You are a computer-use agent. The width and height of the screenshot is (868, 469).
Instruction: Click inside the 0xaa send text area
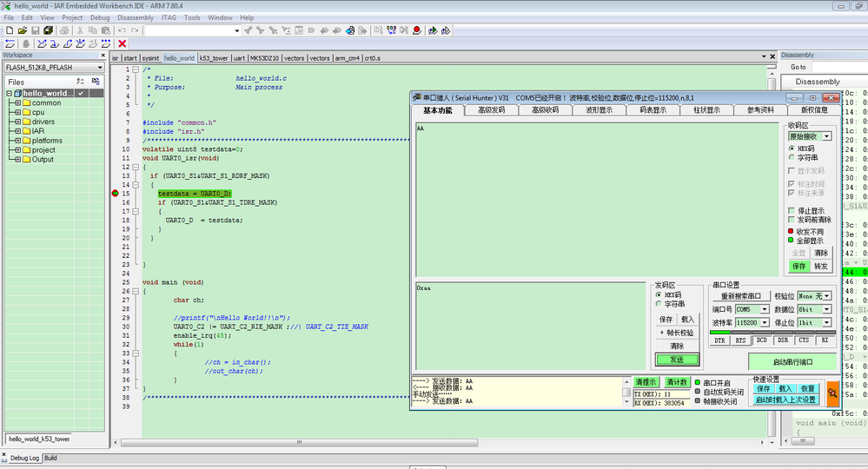(x=530, y=326)
